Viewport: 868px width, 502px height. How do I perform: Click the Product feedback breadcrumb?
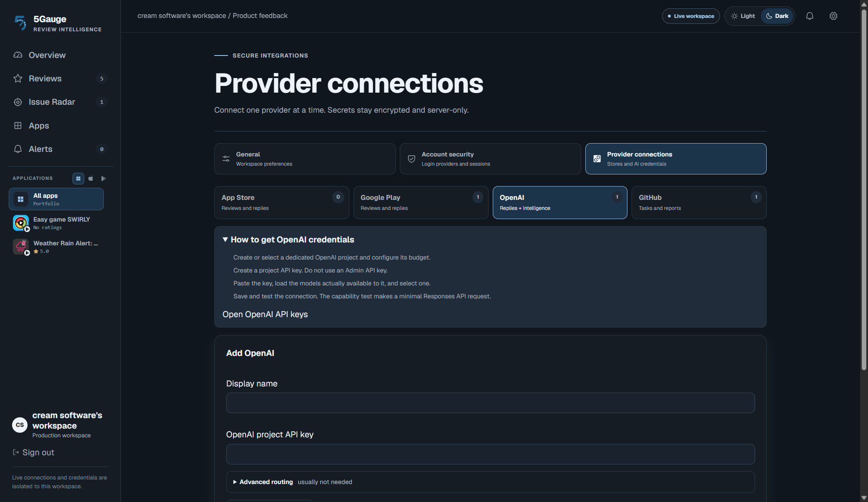click(260, 15)
